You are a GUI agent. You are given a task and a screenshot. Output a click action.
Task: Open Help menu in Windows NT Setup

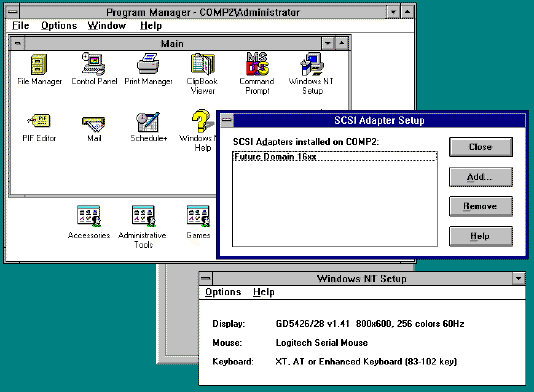tap(264, 292)
